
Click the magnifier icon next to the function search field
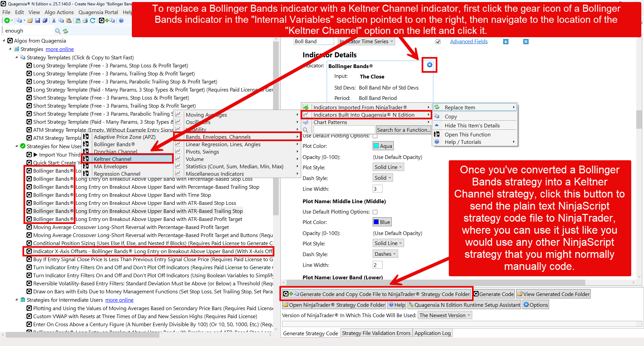pos(306,130)
